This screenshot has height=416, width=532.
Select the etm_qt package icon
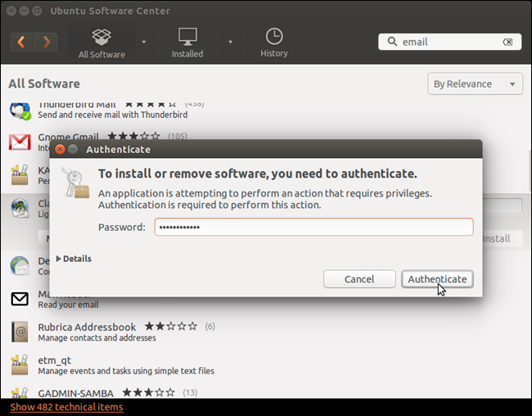20,364
